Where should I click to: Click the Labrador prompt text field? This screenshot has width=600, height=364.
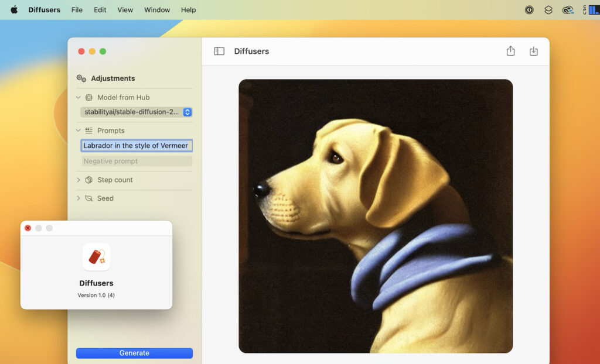tap(135, 145)
